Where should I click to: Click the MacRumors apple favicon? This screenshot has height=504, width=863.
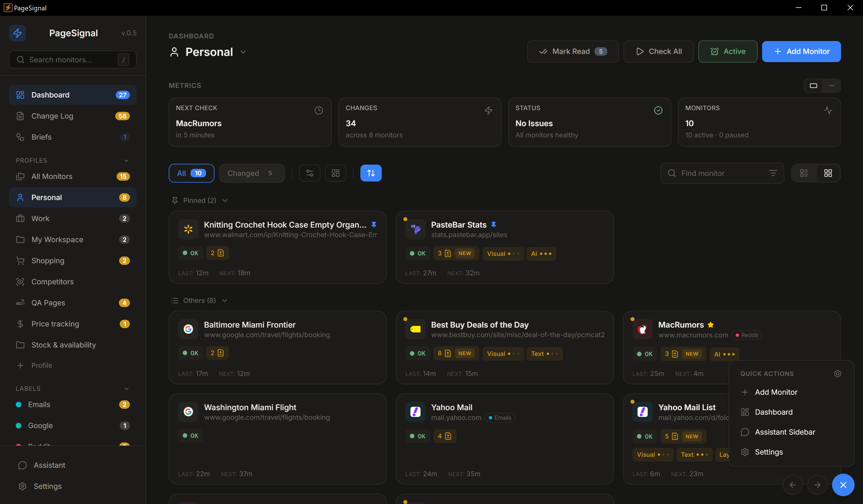click(642, 330)
